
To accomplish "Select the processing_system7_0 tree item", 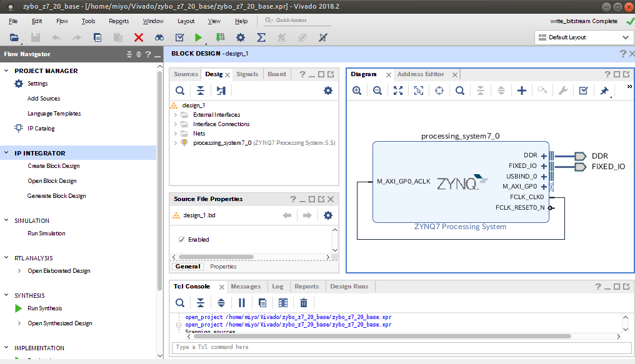I will pyautogui.click(x=264, y=143).
